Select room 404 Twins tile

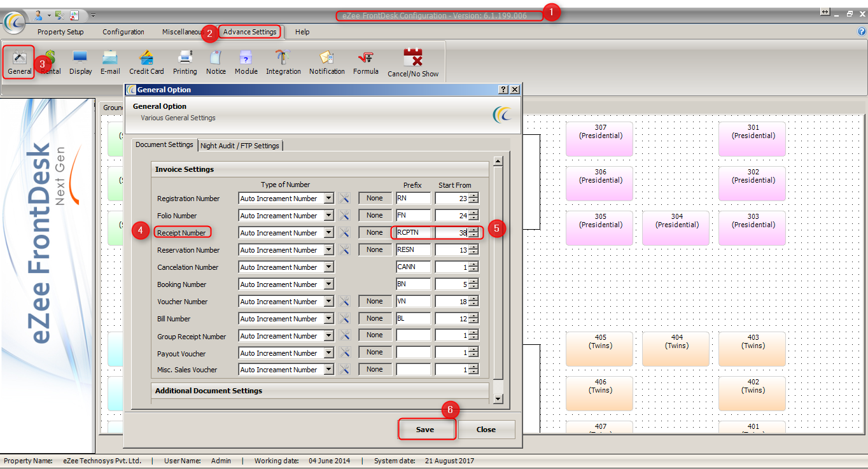pos(677,349)
